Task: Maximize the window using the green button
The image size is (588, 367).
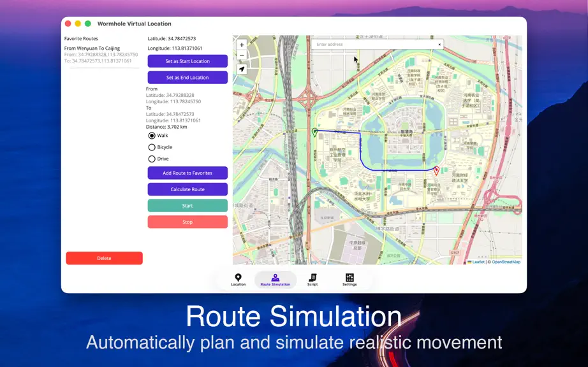Action: pyautogui.click(x=88, y=24)
